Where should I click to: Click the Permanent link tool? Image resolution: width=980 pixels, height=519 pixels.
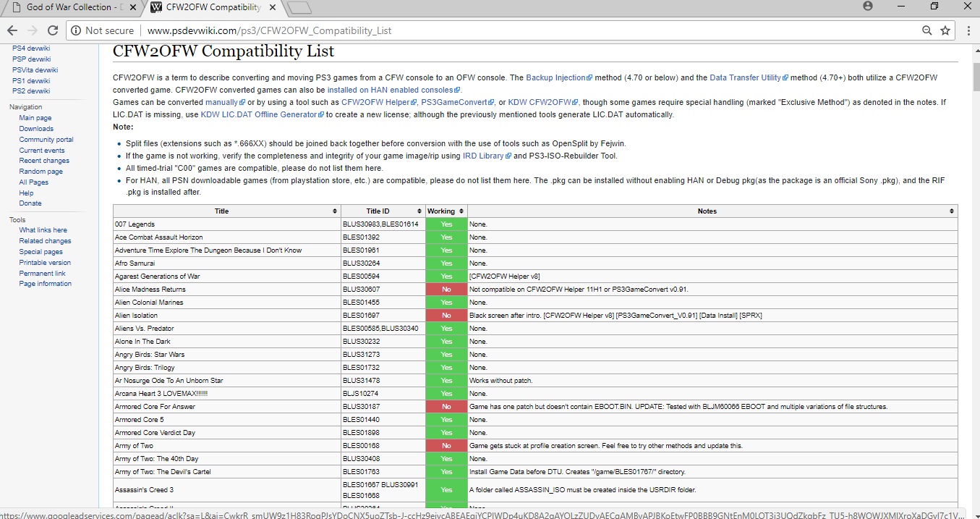coord(42,274)
